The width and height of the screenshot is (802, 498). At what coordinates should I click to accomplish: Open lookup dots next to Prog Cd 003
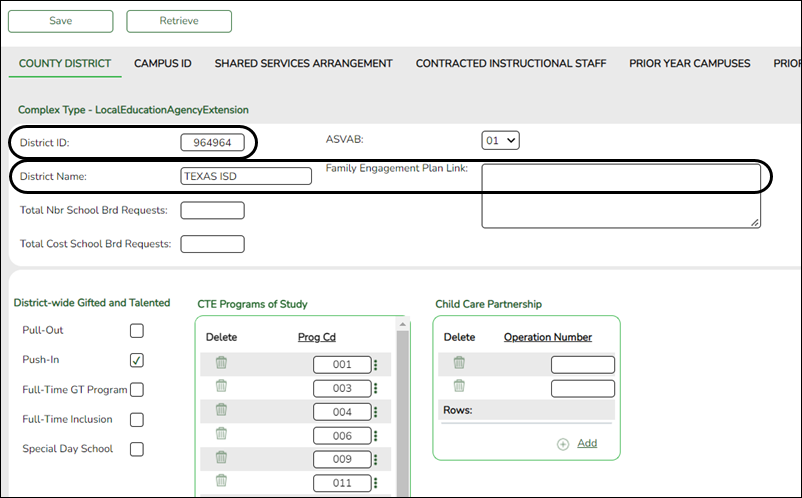pos(375,388)
